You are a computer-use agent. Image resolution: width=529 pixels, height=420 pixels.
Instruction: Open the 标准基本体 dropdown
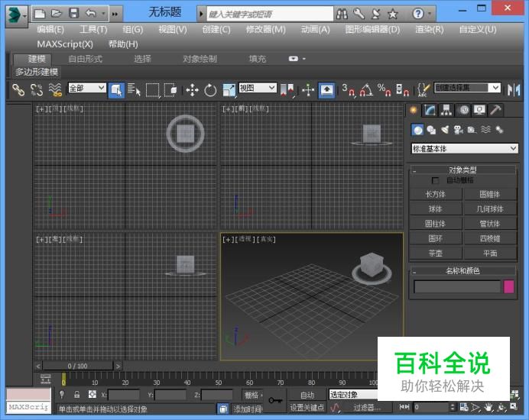(x=465, y=149)
